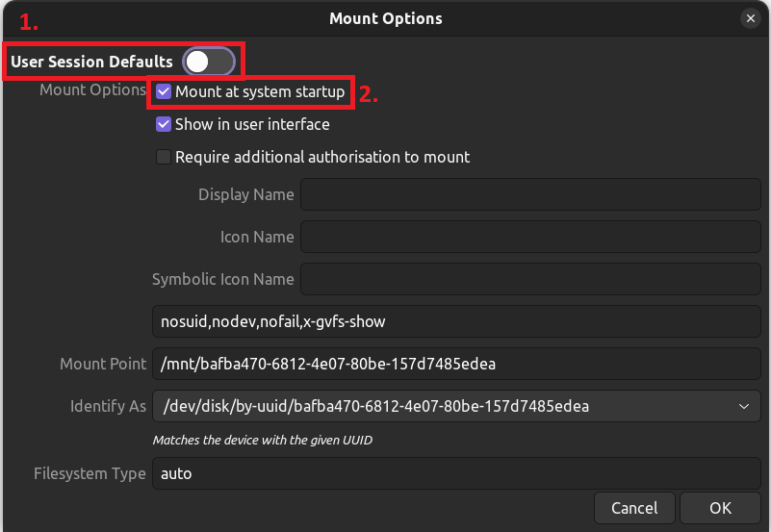Toggle the User Session Defaults switch

pyautogui.click(x=209, y=62)
